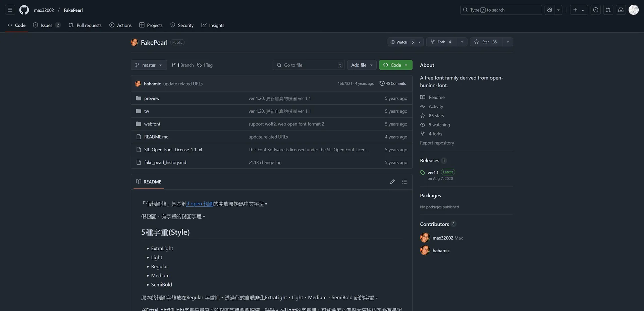The image size is (644, 311).
Task: View 4 forks in About sidebar
Action: coord(431,134)
